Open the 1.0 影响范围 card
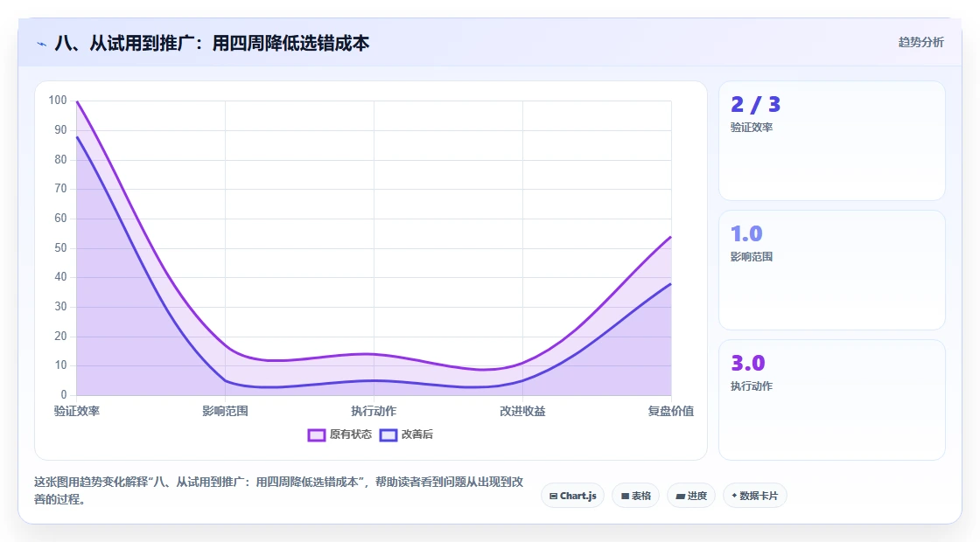 832,270
